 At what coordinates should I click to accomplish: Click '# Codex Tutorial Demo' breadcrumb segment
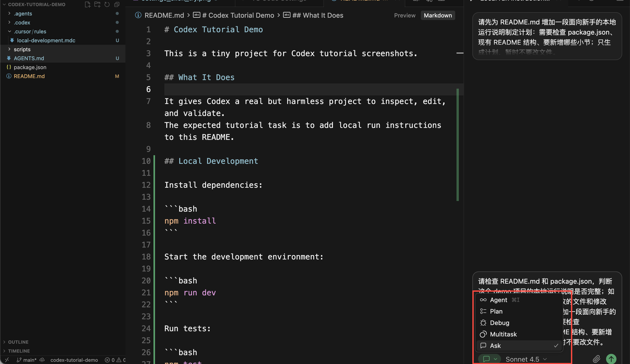click(x=238, y=15)
